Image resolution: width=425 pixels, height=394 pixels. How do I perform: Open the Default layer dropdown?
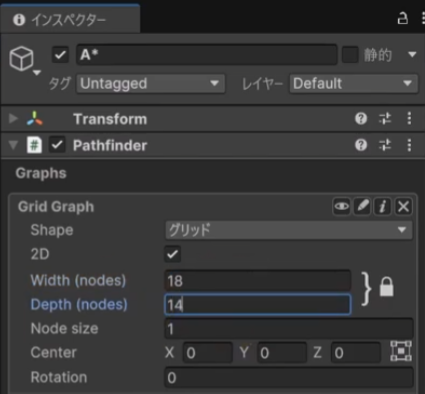354,83
